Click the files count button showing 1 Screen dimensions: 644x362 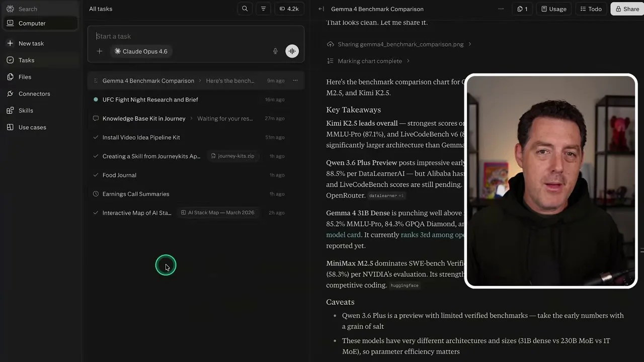tap(522, 9)
